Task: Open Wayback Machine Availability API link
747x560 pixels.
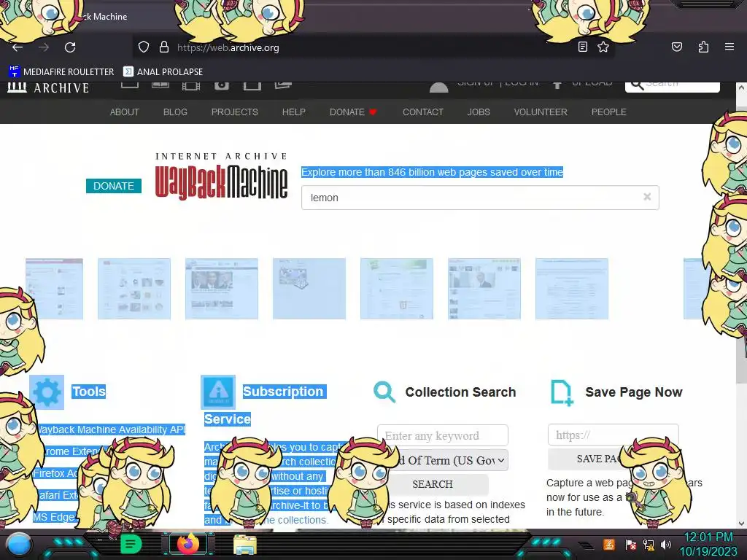Action: click(111, 429)
